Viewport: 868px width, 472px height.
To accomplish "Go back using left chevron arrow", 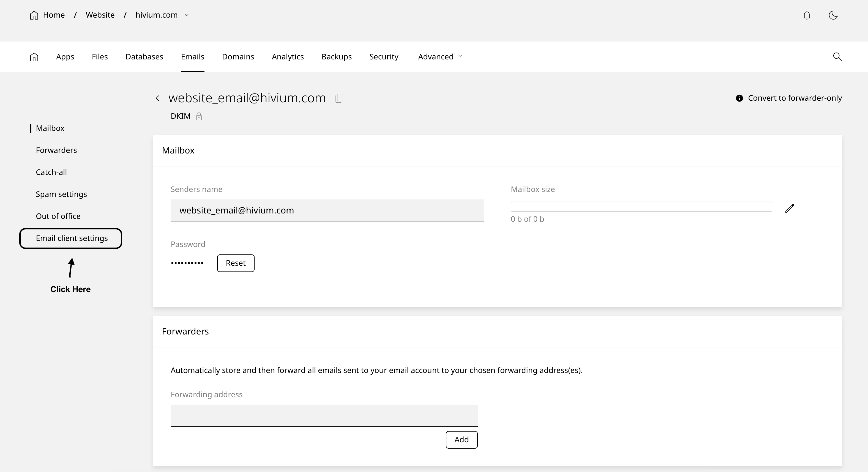I will click(x=157, y=98).
